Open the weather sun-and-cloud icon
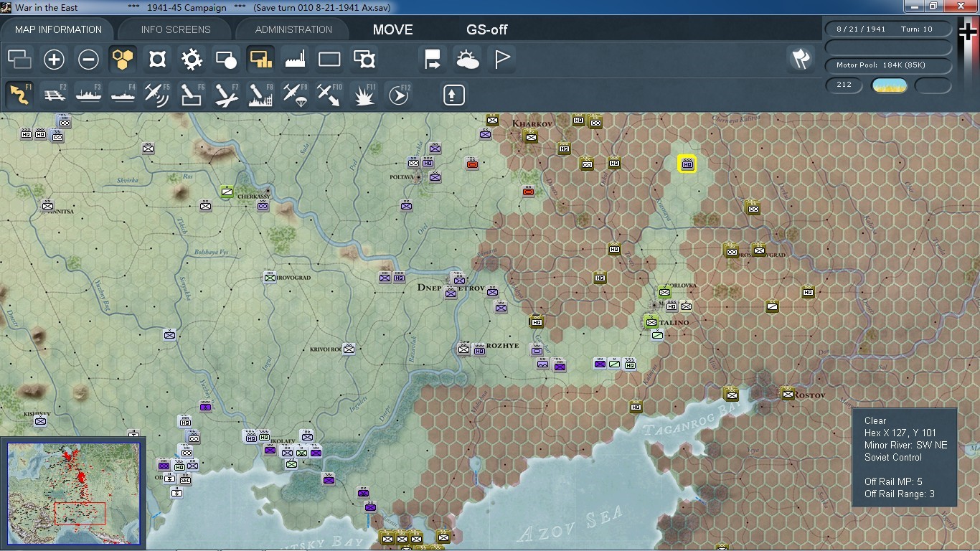This screenshot has width=980, height=551. click(x=467, y=60)
